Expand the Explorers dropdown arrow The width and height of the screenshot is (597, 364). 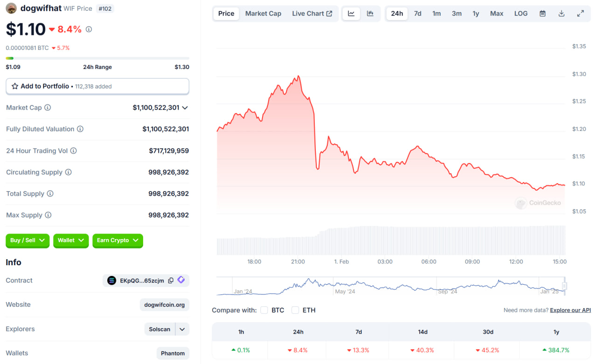(182, 329)
